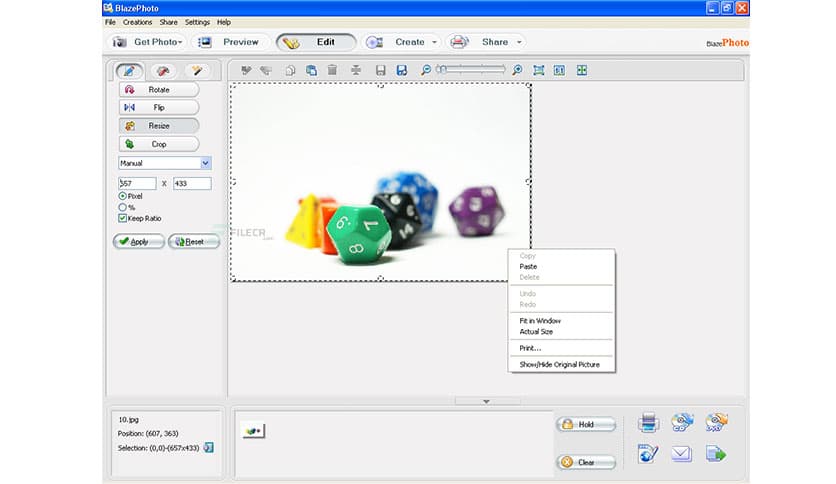836x484 pixels.
Task: Select the red color adjustment tab
Action: coord(163,71)
